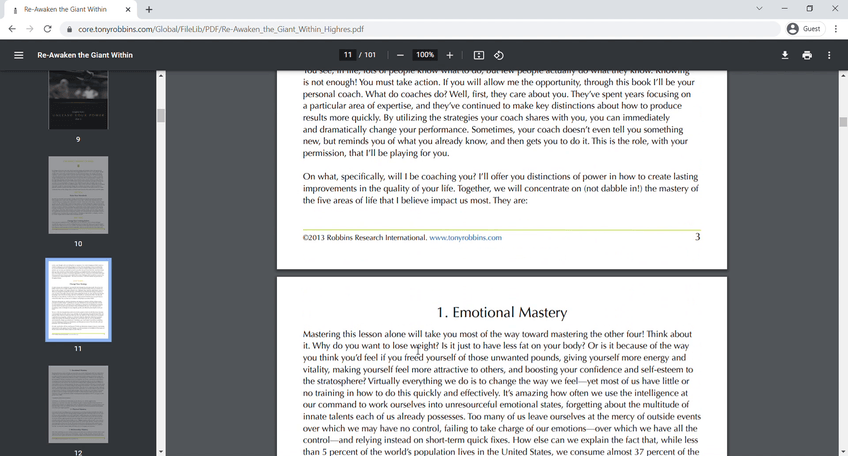The image size is (848, 456).
Task: Reload the browser page
Action: click(x=48, y=29)
